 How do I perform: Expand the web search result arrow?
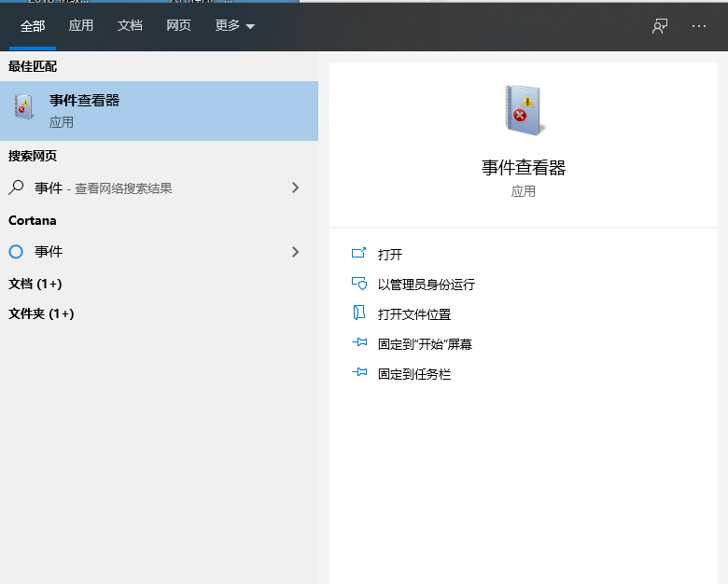click(295, 188)
